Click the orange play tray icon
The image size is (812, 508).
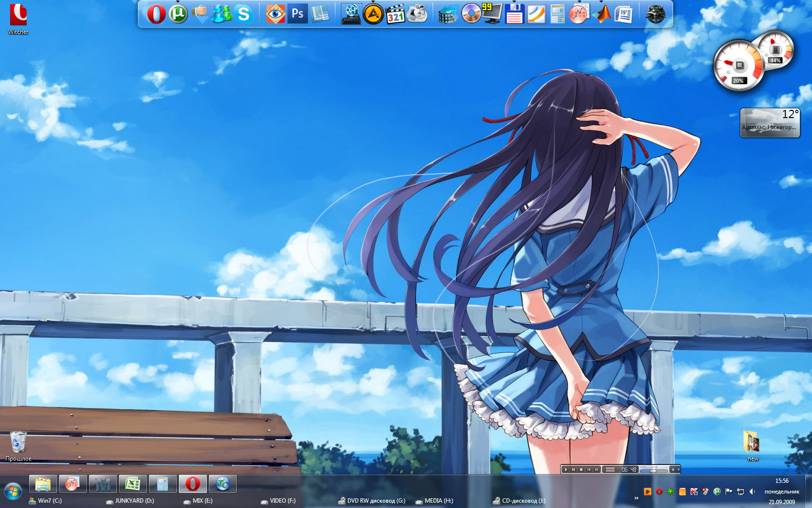coord(648,492)
